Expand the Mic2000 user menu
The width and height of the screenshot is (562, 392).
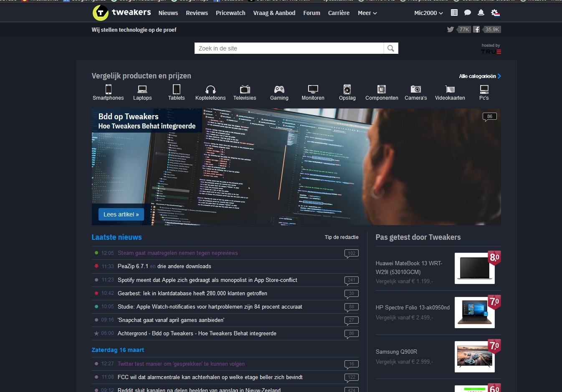click(x=428, y=13)
